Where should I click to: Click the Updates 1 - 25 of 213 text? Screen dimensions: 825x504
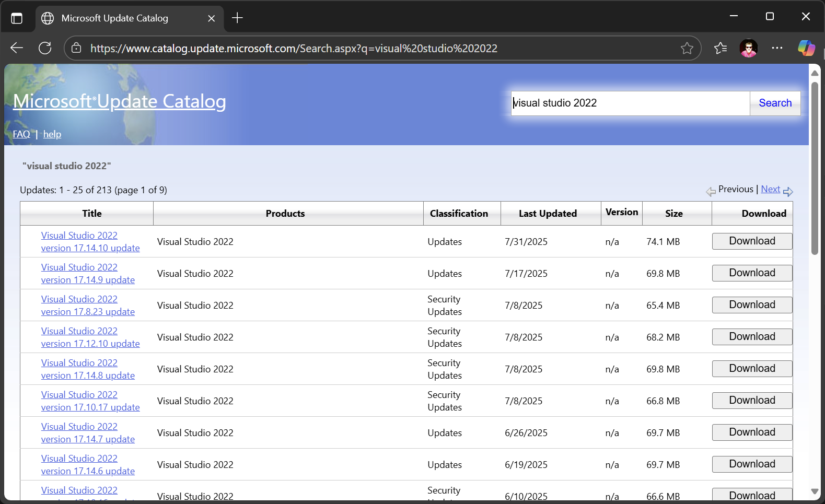[94, 190]
